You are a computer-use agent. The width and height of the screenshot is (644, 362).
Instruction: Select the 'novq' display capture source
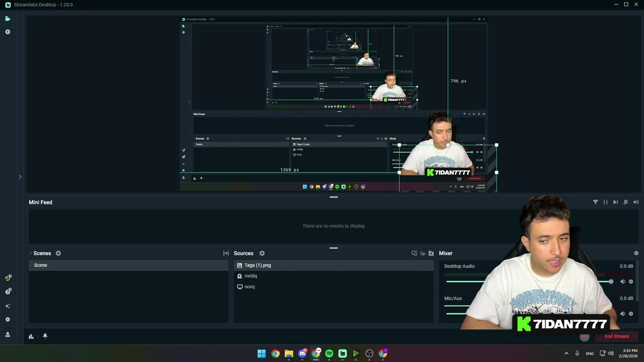point(333,287)
